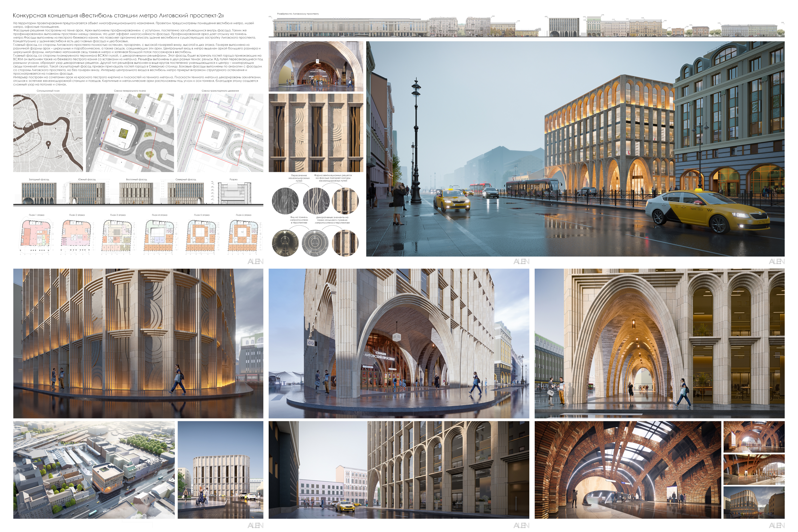Click the concentric rings tunnel diagram circle
Image resolution: width=798 pixels, height=532 pixels.
click(x=315, y=243)
